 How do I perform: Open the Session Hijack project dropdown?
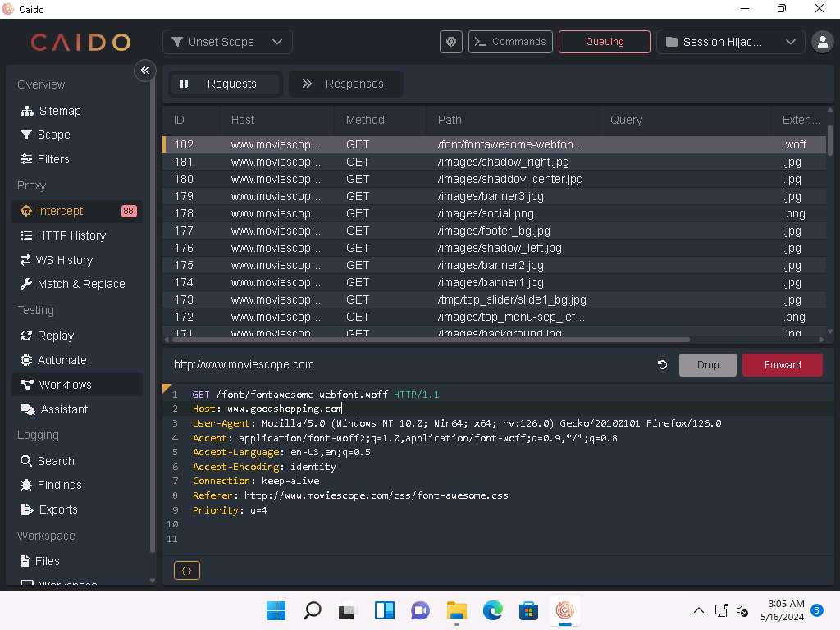point(731,42)
